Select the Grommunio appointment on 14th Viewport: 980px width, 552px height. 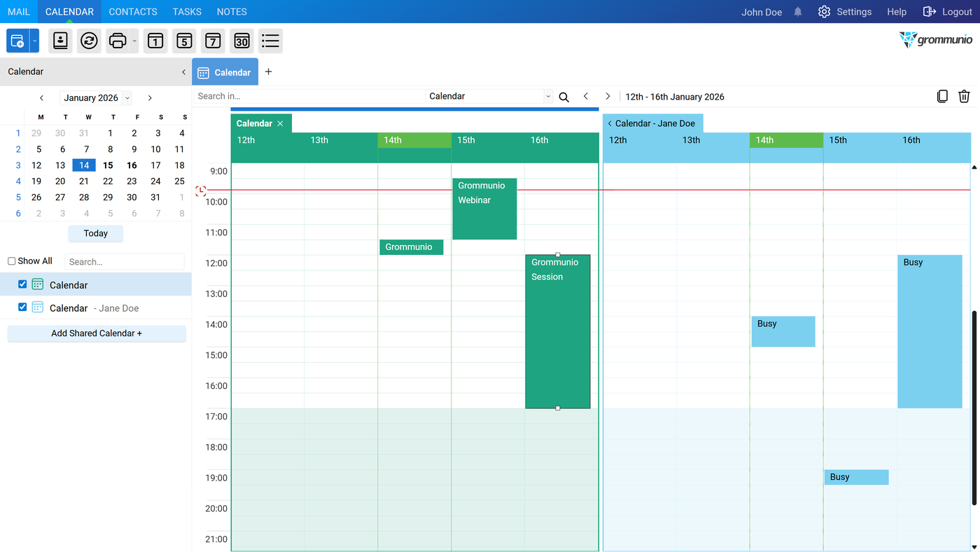coord(412,247)
